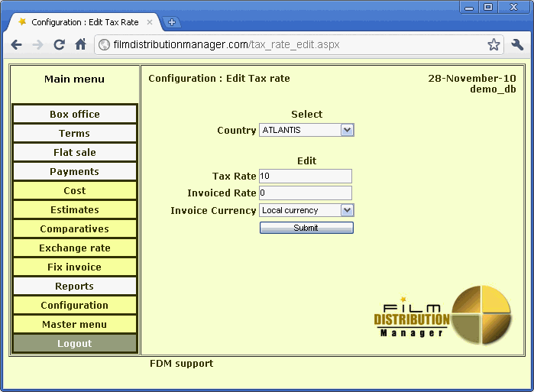Follow the FDM support link
Screen dimensions: 534x392
point(181,364)
